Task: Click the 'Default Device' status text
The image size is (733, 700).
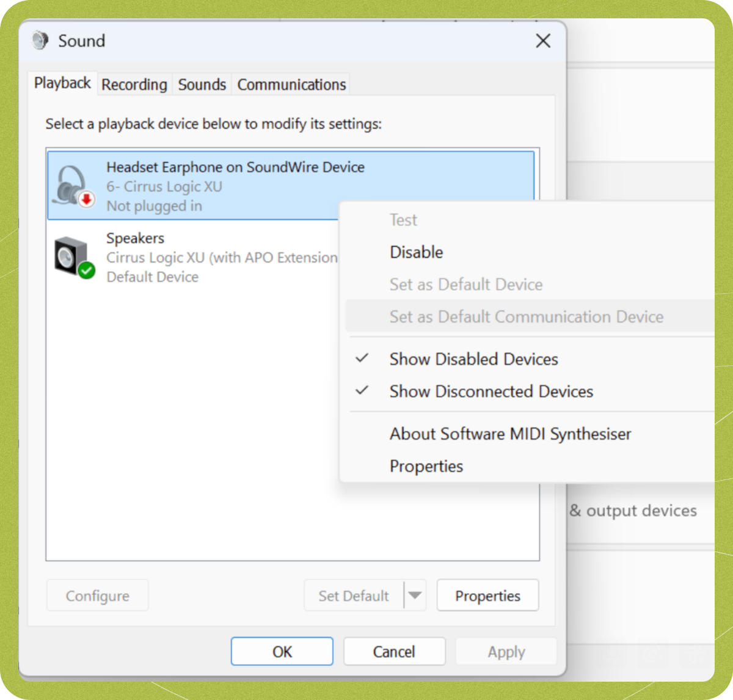Action: [x=153, y=277]
